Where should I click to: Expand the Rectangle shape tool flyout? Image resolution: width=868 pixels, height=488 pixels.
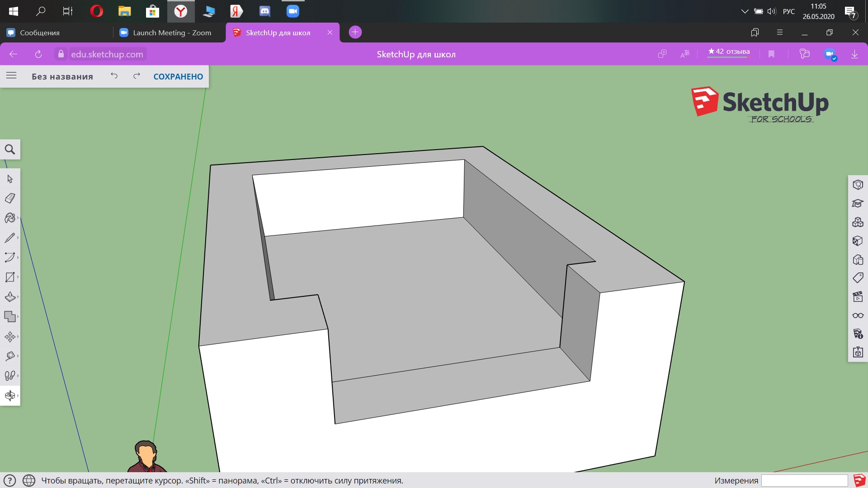(x=18, y=277)
